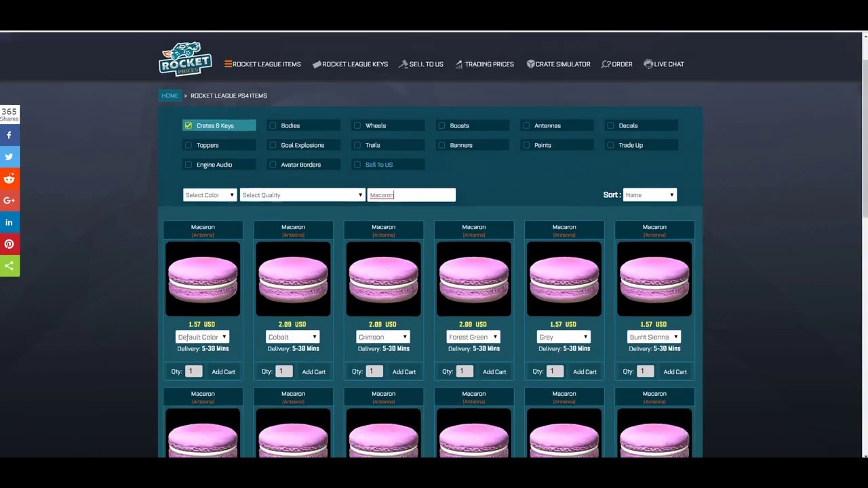
Task: Enable Toppers filter checkbox
Action: click(x=188, y=145)
